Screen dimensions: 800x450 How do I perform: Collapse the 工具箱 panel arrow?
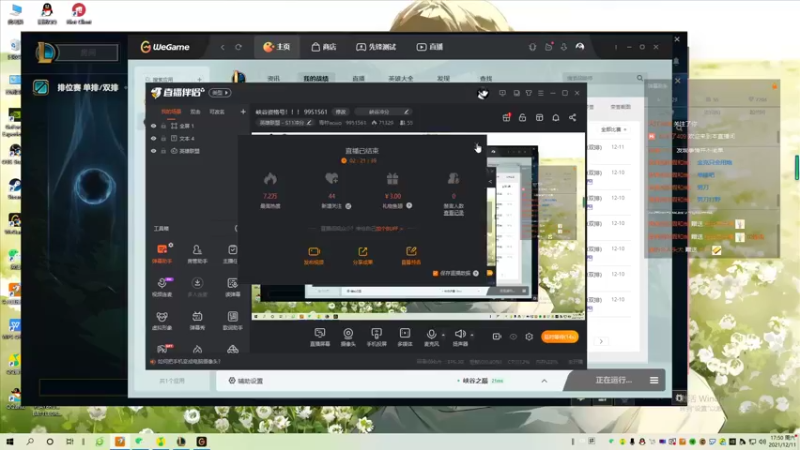(x=236, y=229)
